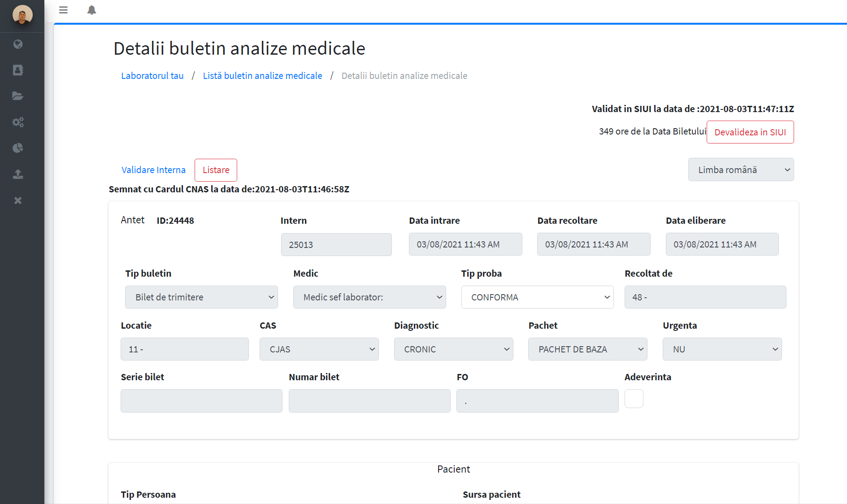Viewport: 847px width, 504px height.
Task: Focus the Numar bilet input field
Action: [369, 401]
